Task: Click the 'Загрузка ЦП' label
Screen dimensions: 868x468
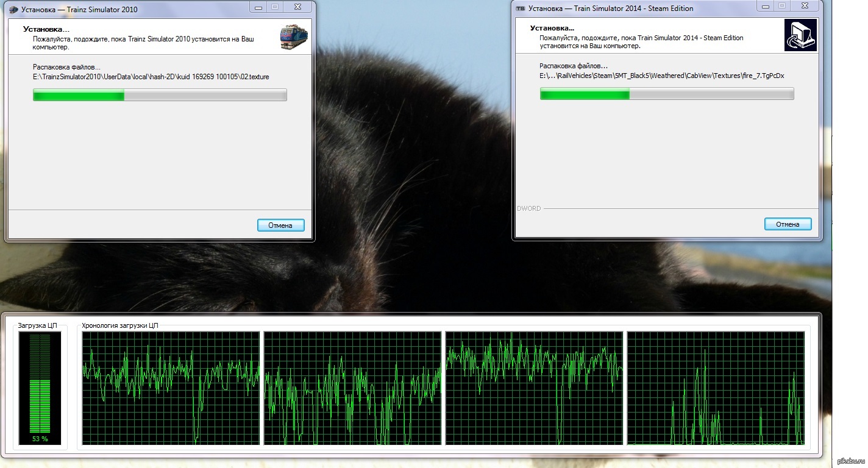Action: (37, 326)
